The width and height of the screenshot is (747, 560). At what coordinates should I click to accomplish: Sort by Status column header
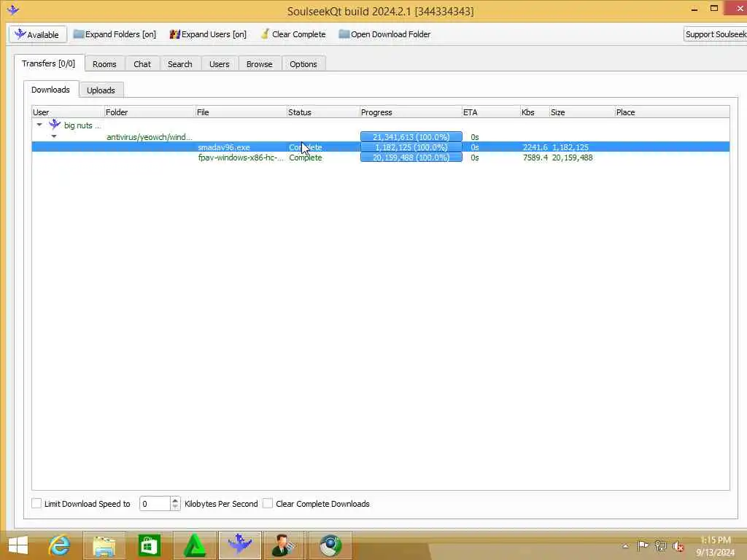323,112
